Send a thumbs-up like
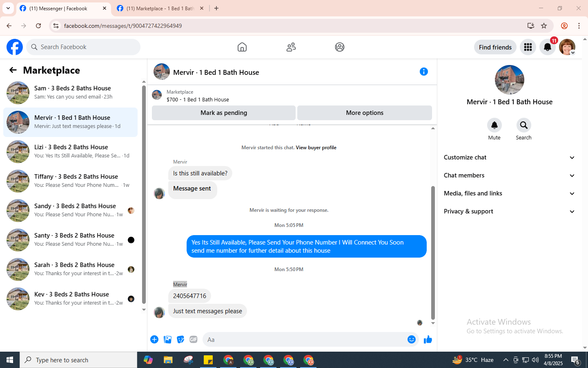 tap(428, 339)
